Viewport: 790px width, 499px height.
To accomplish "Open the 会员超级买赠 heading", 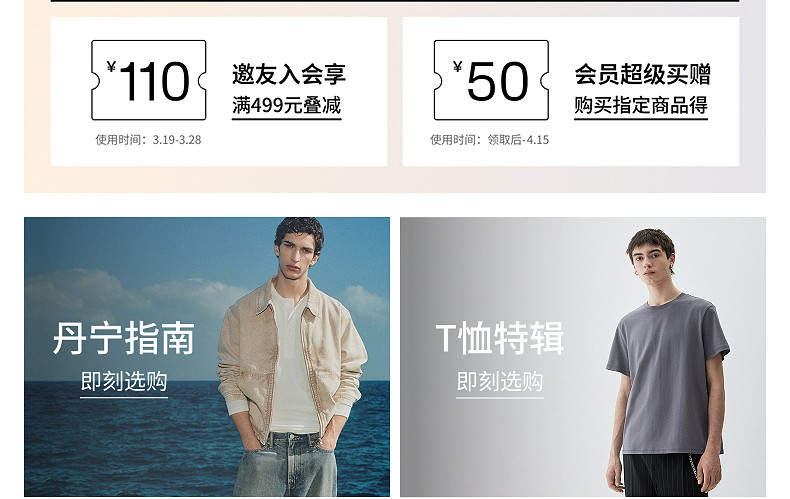I will 642,74.
